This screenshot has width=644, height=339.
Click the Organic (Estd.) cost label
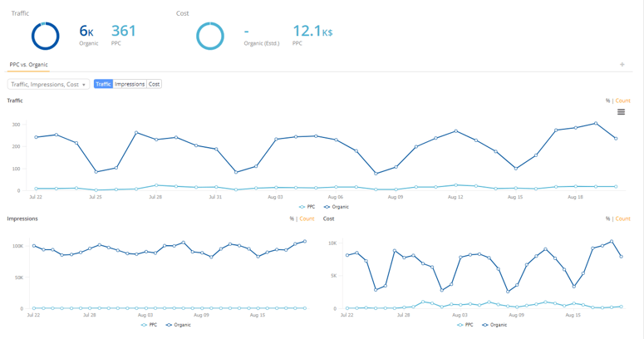click(x=262, y=43)
